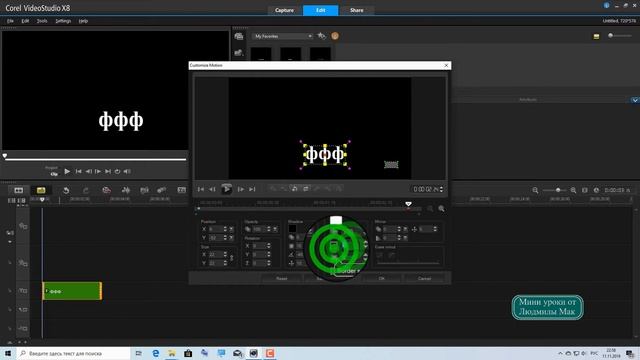The height and width of the screenshot is (360, 640).
Task: Open Microsoft Edge from taskbar
Action: point(156,353)
